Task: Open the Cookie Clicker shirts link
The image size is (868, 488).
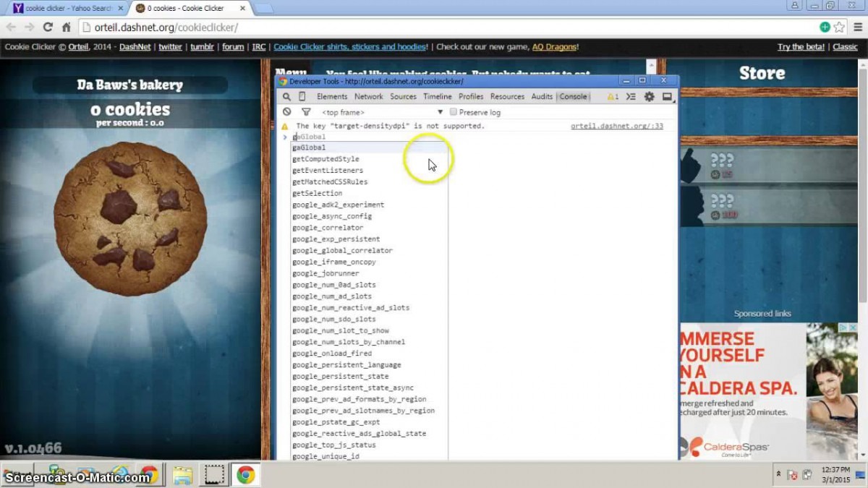Action: (x=351, y=47)
